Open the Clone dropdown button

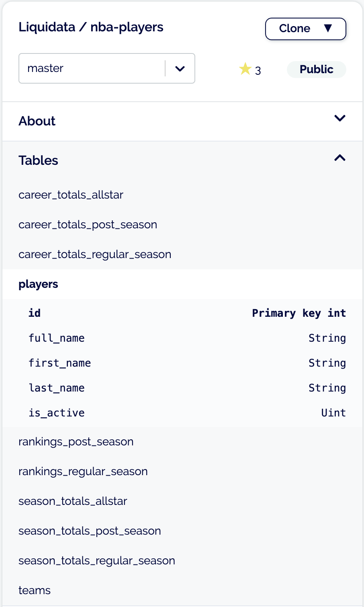[305, 29]
